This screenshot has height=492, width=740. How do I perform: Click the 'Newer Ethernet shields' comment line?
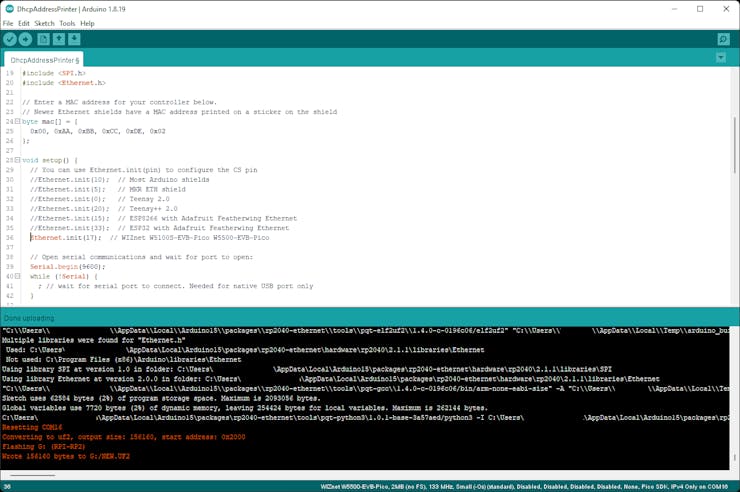coord(179,112)
